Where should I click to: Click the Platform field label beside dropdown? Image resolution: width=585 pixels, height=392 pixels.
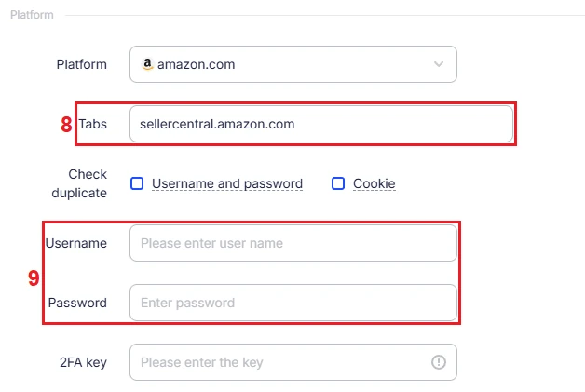pyautogui.click(x=81, y=64)
